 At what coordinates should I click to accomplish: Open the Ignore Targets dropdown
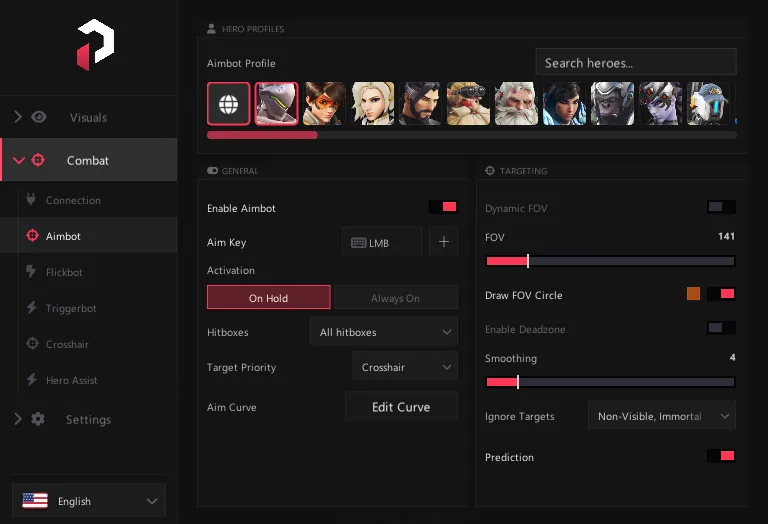pyautogui.click(x=662, y=416)
